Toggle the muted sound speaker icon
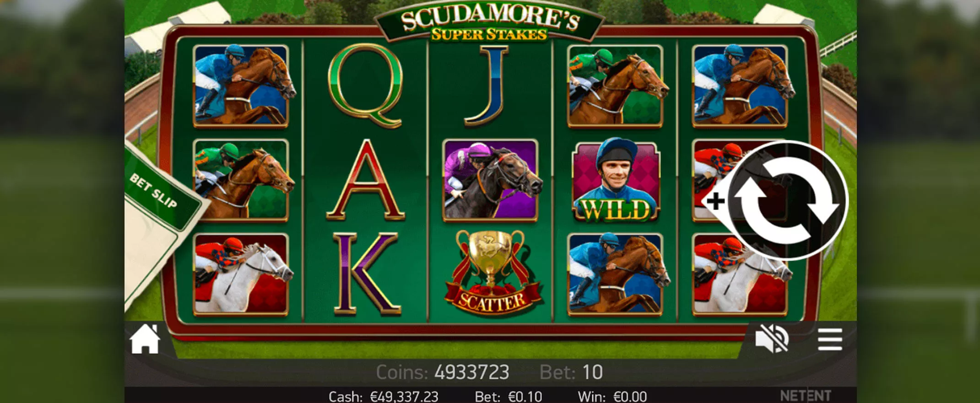Screen dimensions: 980x403 click(x=772, y=339)
